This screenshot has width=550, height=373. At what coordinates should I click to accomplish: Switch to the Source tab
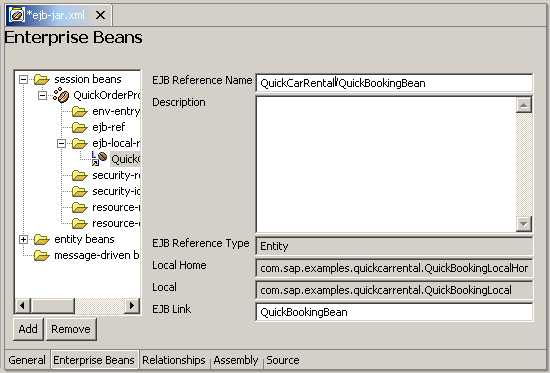(x=283, y=360)
